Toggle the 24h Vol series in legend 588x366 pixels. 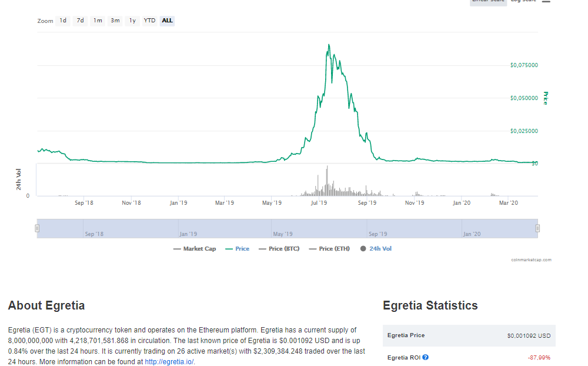pos(376,249)
